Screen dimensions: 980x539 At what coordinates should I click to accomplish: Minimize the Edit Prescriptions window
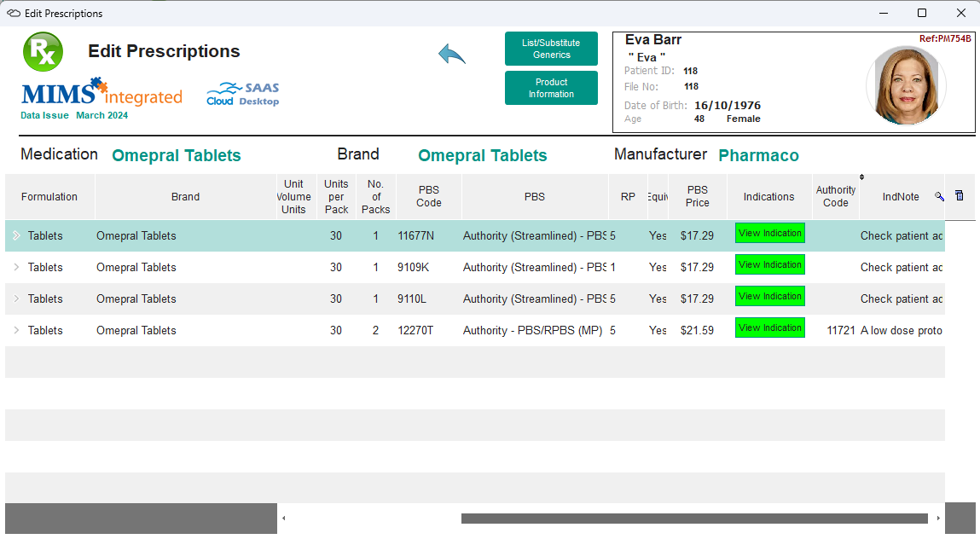tap(884, 13)
